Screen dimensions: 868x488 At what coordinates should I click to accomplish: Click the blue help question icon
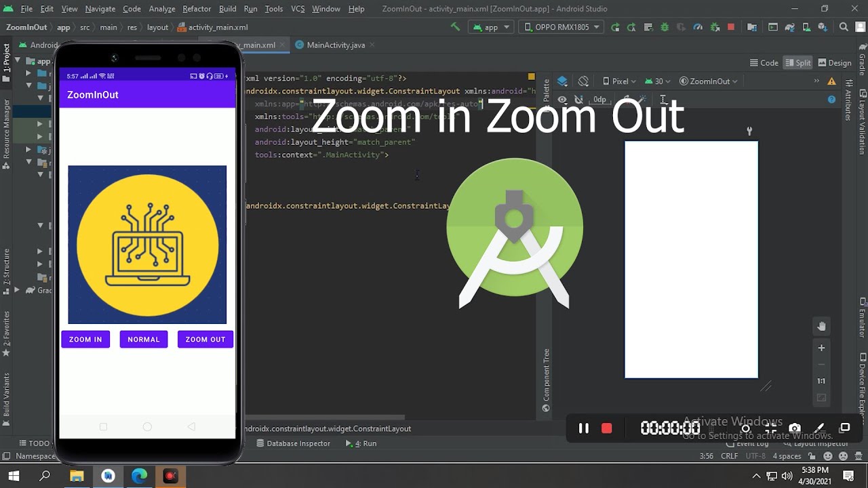click(831, 100)
